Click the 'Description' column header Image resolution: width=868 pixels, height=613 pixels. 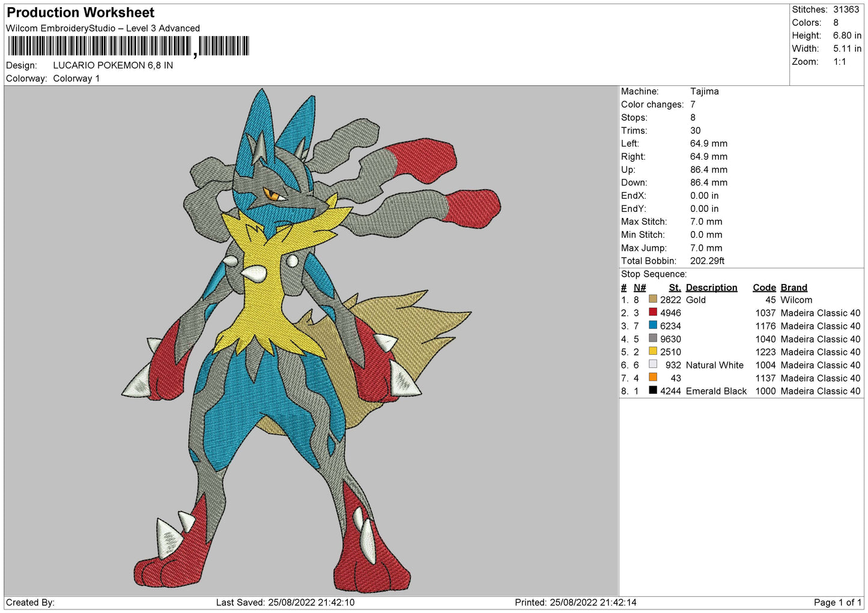(x=711, y=288)
